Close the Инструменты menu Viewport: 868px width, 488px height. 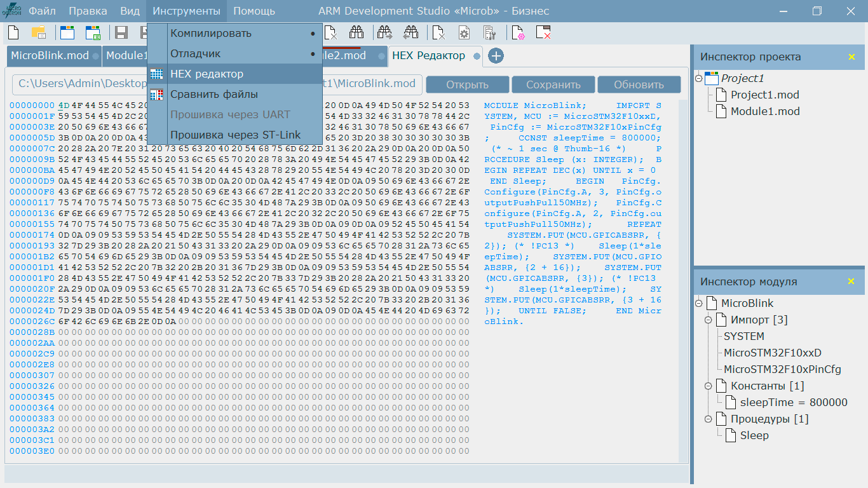[x=186, y=11]
